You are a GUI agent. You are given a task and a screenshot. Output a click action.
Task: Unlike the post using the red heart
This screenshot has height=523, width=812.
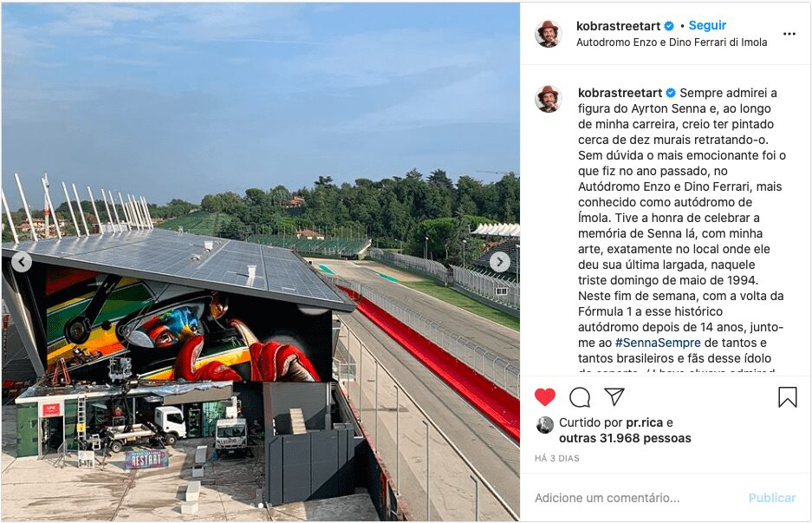(x=545, y=397)
